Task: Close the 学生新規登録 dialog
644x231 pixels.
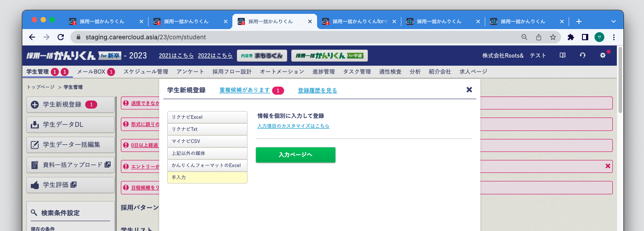Action: click(469, 90)
